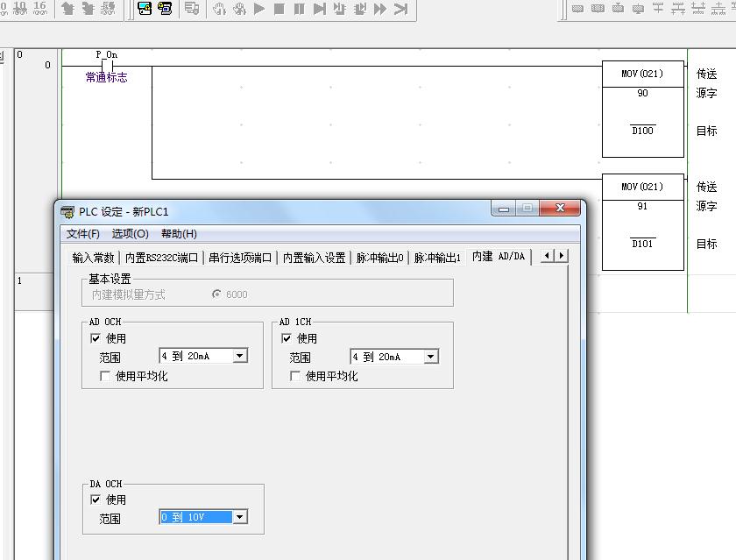This screenshot has width=736, height=560.
Task: Open AD 0CH 范围 dropdown
Action: [x=240, y=357]
